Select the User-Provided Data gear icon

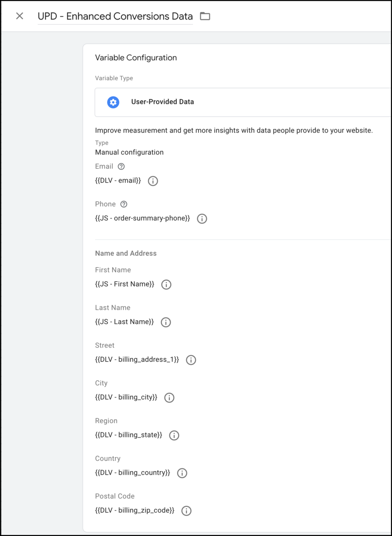[113, 102]
